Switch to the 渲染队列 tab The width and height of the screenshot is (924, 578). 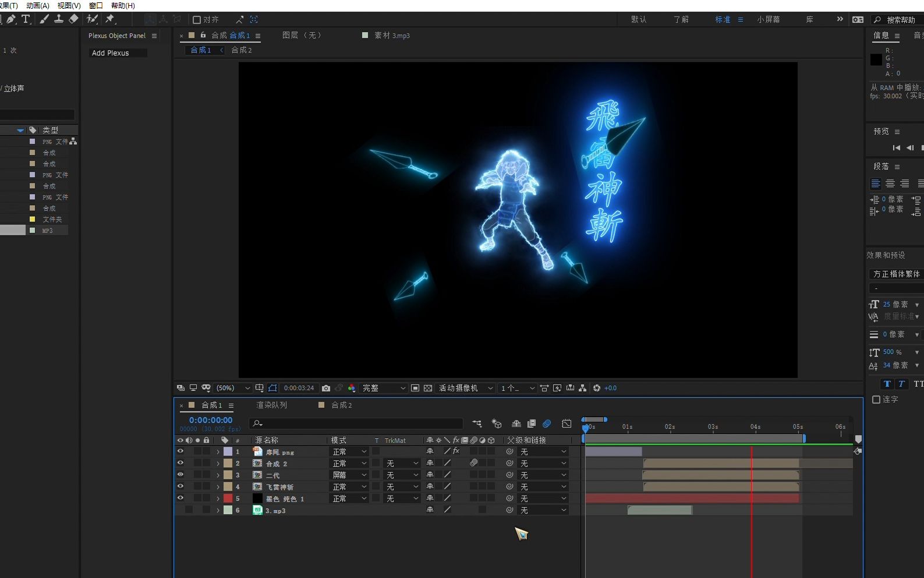tap(271, 405)
